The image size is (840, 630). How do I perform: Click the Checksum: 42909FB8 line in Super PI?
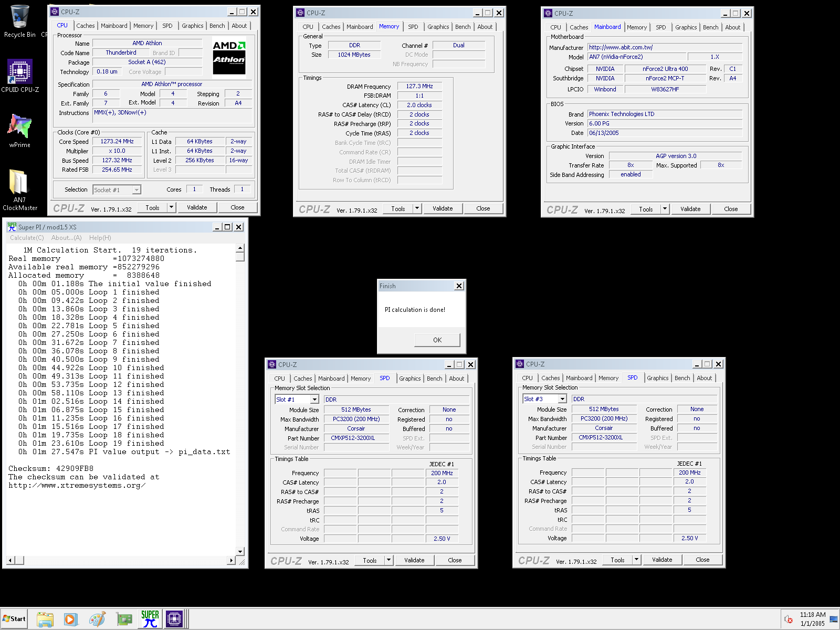click(51, 468)
